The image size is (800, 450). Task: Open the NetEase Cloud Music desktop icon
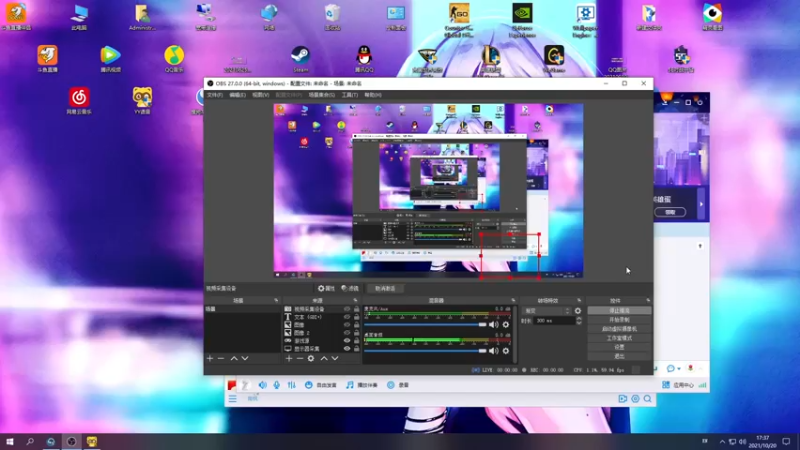(79, 98)
